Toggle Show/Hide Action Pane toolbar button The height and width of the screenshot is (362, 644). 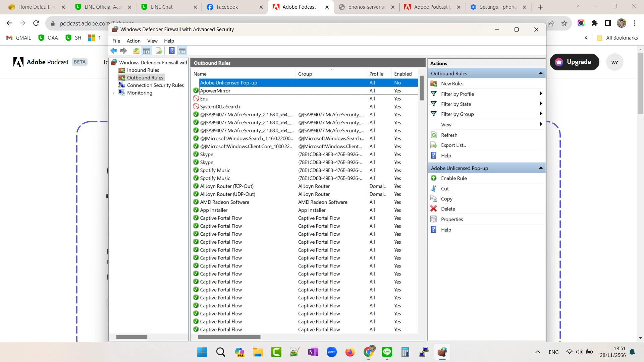pos(182,51)
